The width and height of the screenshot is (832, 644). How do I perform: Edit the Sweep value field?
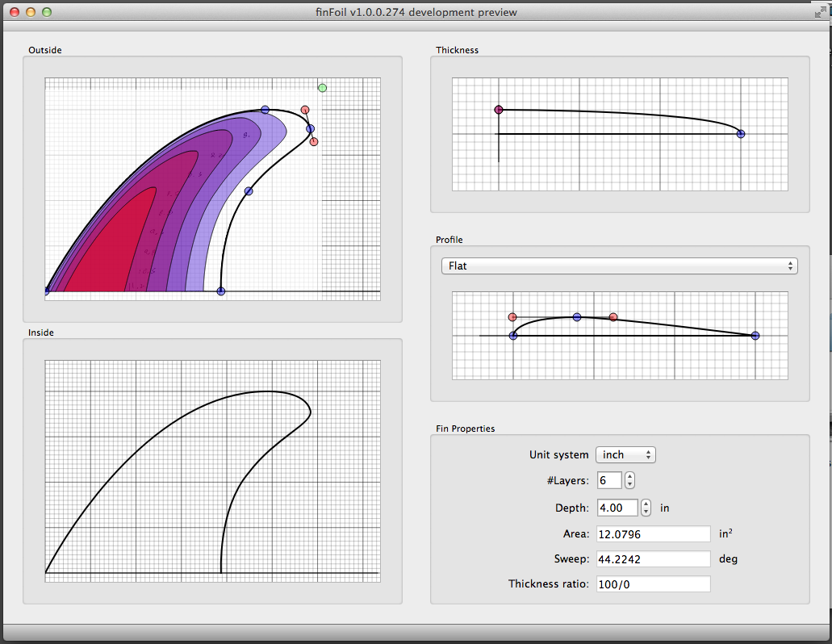[x=653, y=558]
